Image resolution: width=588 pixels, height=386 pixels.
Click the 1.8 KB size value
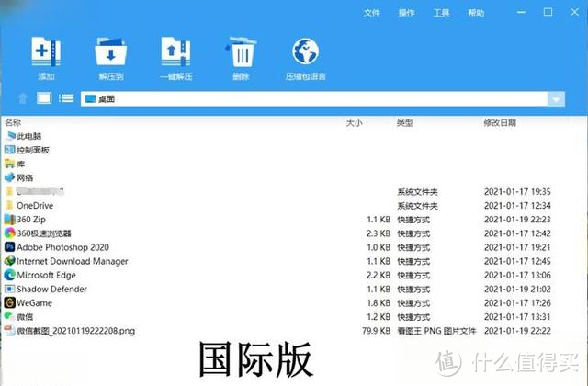click(379, 302)
